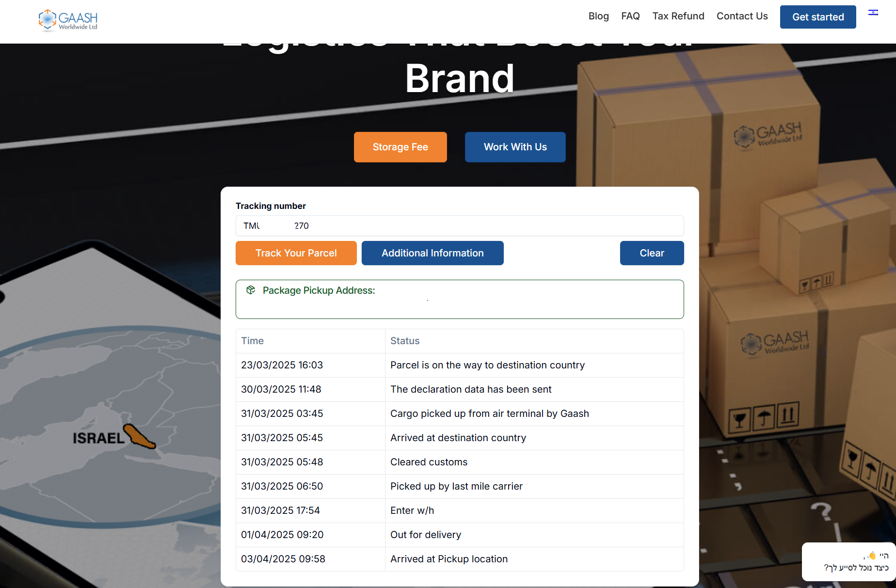Click the 'Package Pickup Address:' label
896x588 pixels.
click(319, 290)
